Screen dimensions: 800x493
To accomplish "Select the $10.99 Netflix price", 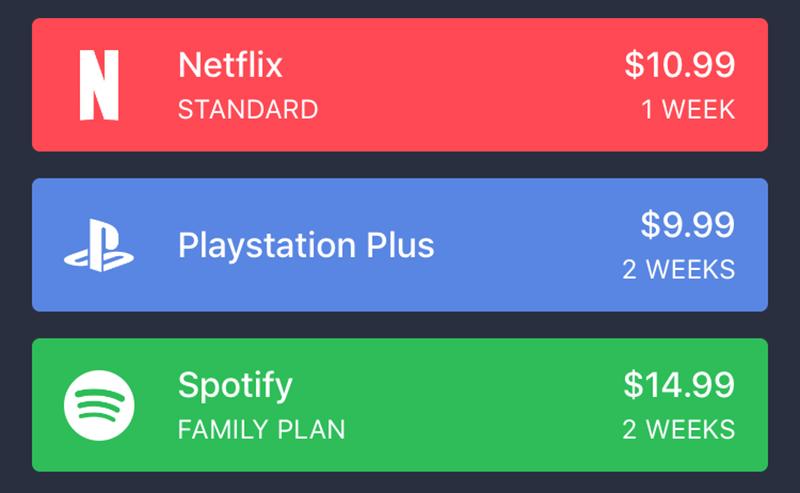I will tap(679, 65).
